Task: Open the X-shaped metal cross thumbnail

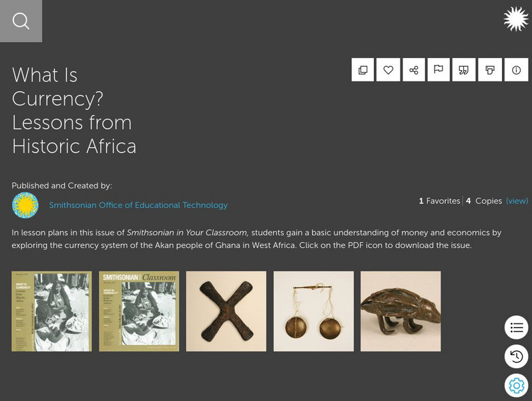Action: click(226, 311)
